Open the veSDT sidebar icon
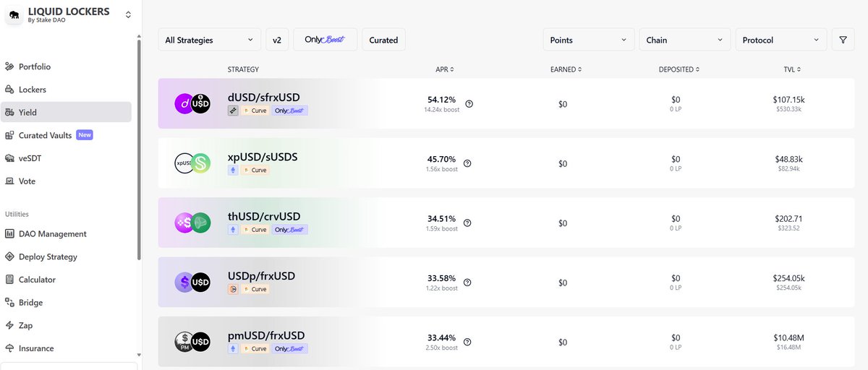Viewport: 868px width, 370px height. point(9,158)
